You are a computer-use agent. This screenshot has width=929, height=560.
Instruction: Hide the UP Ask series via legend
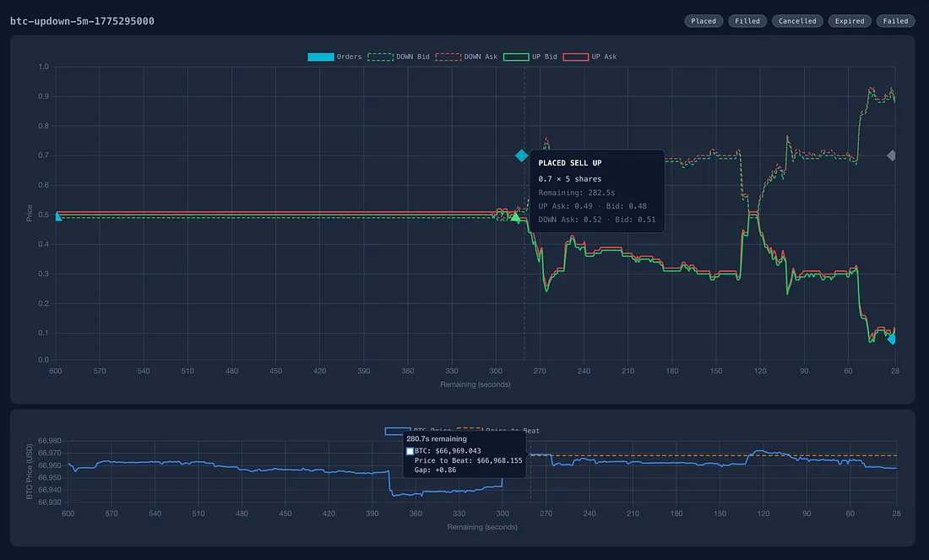click(x=589, y=57)
